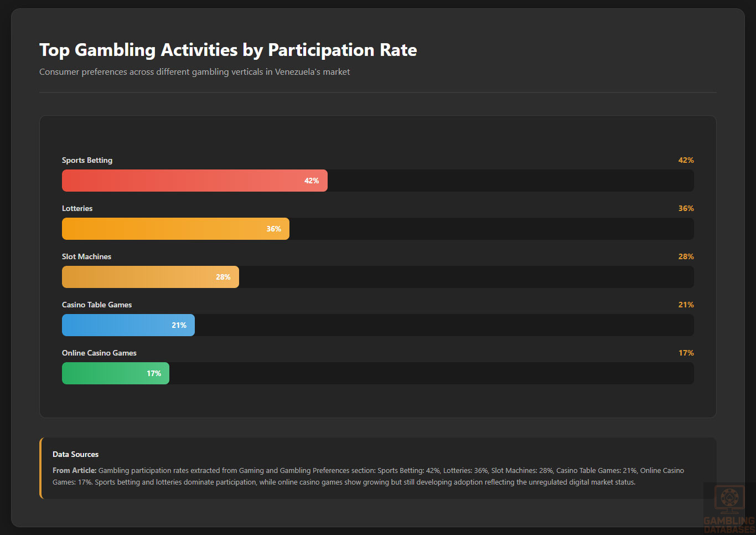The width and height of the screenshot is (756, 535).
Task: Click the bold 'From Article:' text
Action: click(74, 470)
